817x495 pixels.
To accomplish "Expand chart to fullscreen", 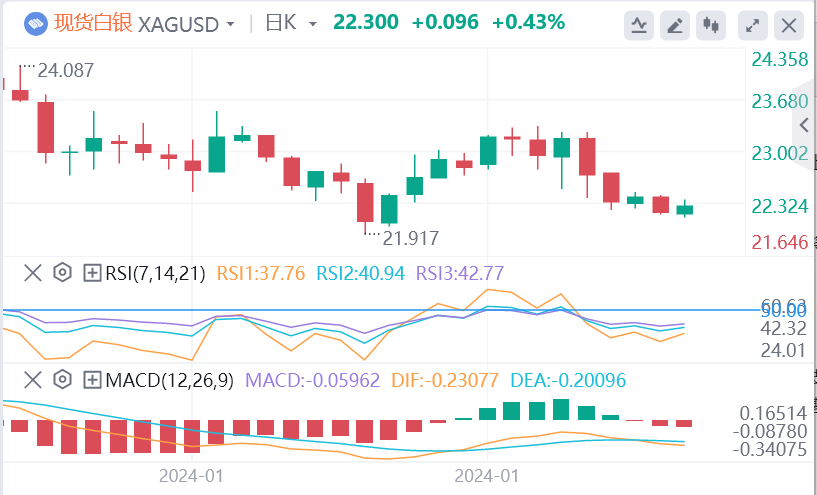I will point(753,23).
